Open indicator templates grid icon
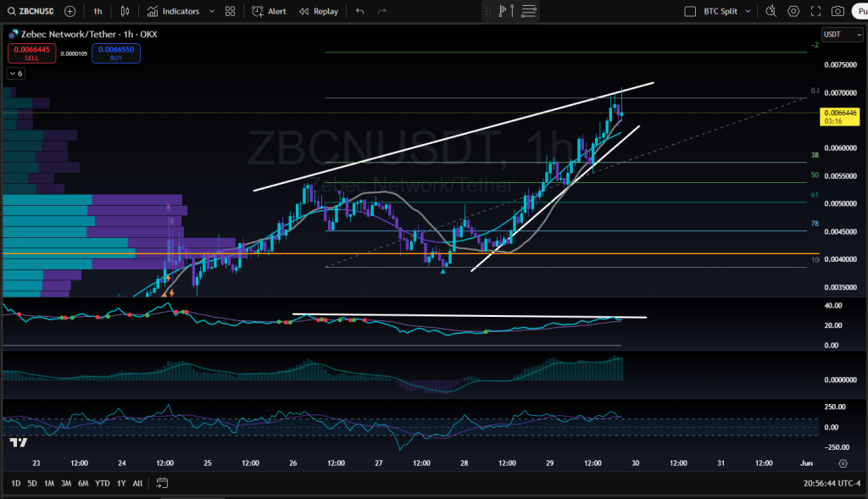This screenshot has width=868, height=499. pyautogui.click(x=231, y=11)
